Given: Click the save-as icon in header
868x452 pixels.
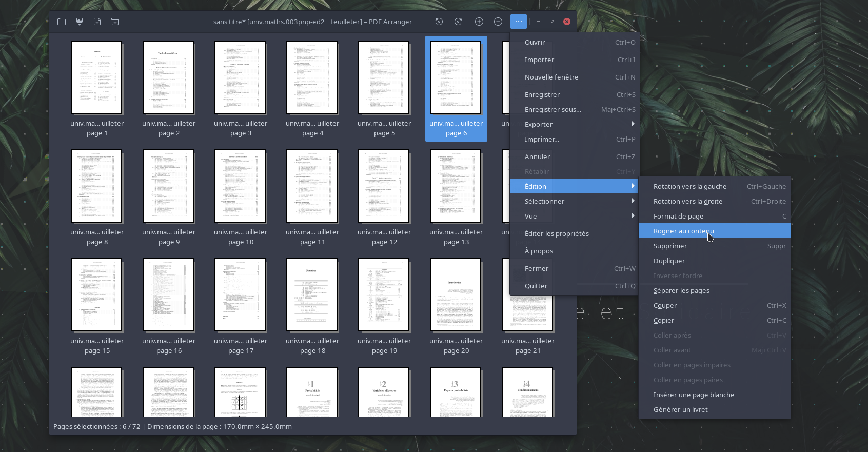Looking at the screenshot, I should pos(115,22).
